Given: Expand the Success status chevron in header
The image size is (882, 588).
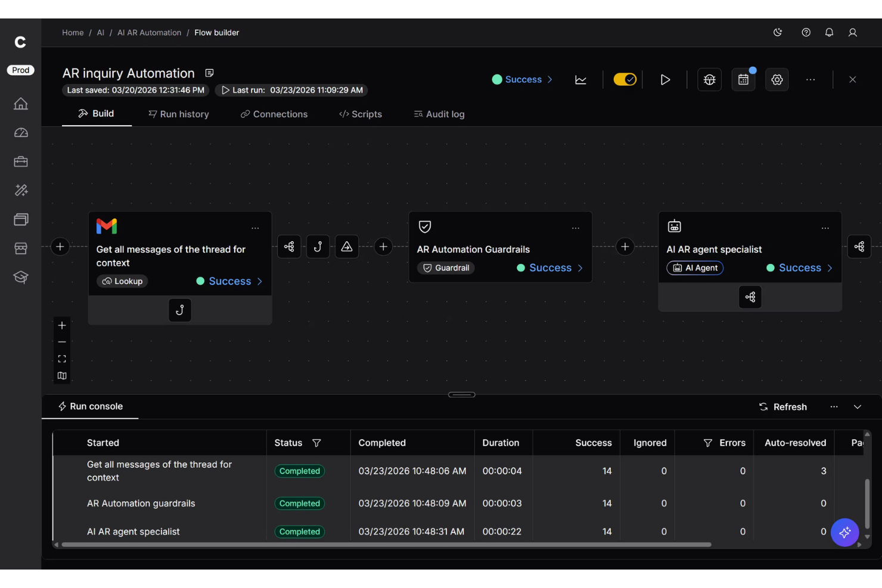Looking at the screenshot, I should (549, 79).
